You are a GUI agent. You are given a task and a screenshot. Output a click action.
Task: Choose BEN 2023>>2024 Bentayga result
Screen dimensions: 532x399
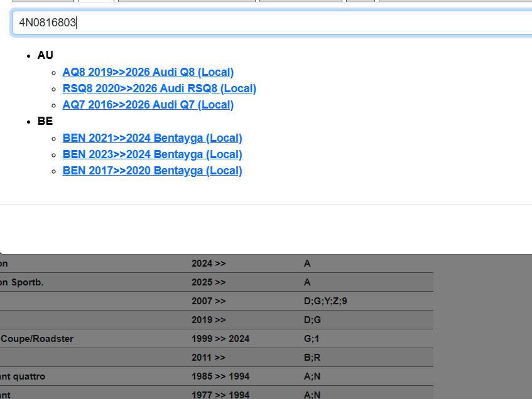[152, 154]
